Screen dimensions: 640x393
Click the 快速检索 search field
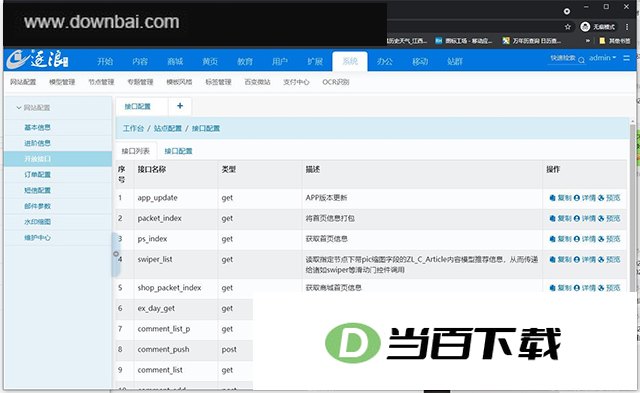pyautogui.click(x=563, y=58)
